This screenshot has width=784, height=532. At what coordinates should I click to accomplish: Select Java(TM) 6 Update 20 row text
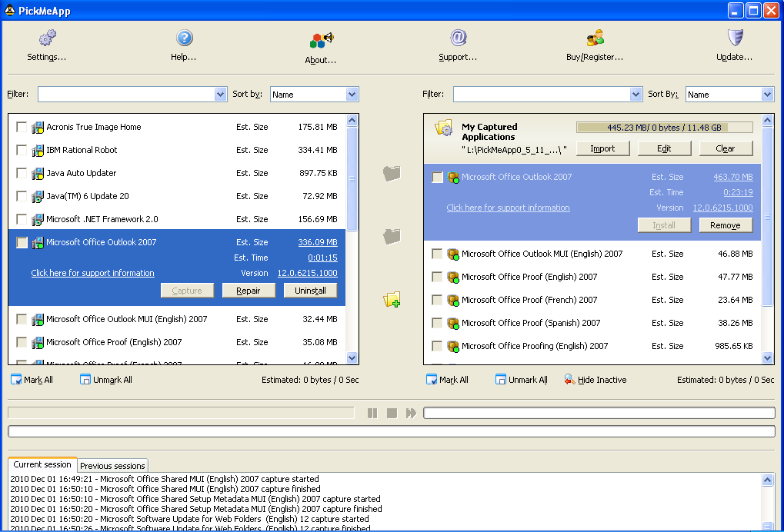[x=88, y=196]
